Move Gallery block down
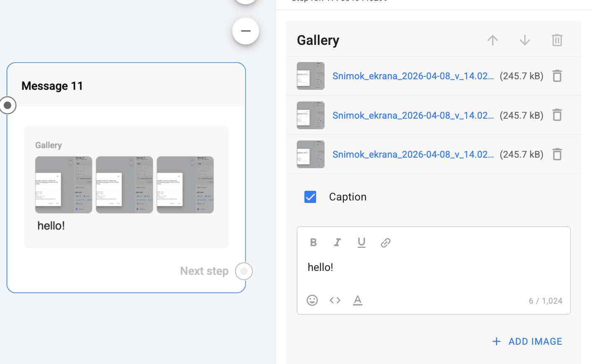 click(x=525, y=40)
